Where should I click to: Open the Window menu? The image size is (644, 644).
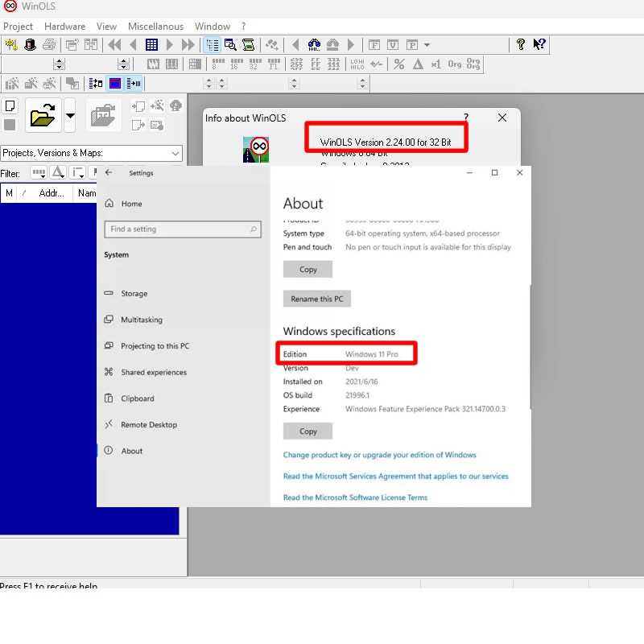click(213, 27)
